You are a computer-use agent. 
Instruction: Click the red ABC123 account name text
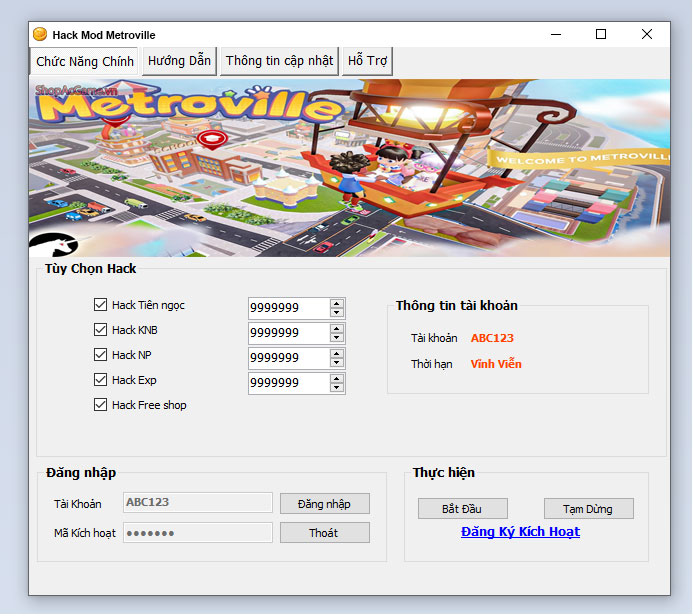[492, 338]
